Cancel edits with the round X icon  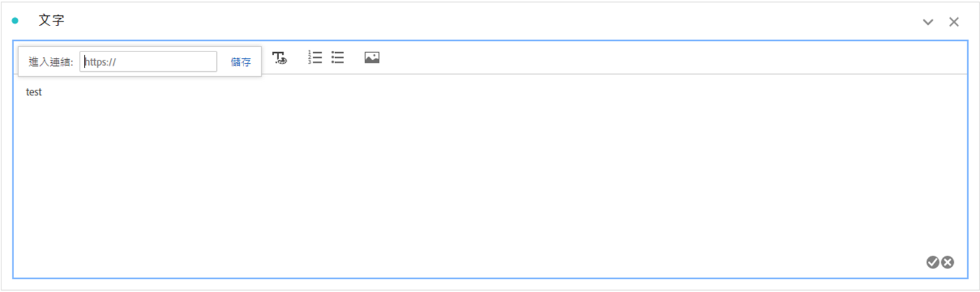point(948,262)
